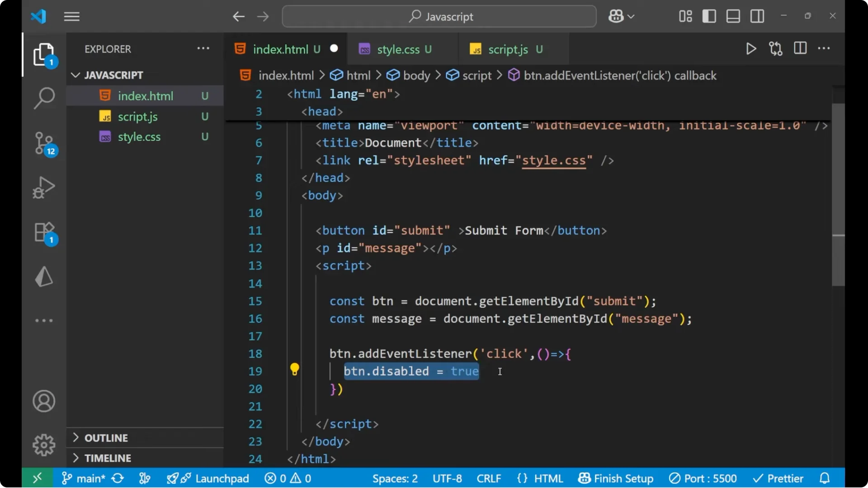Open the notifications bell
This screenshot has width=868, height=488.
point(824,478)
